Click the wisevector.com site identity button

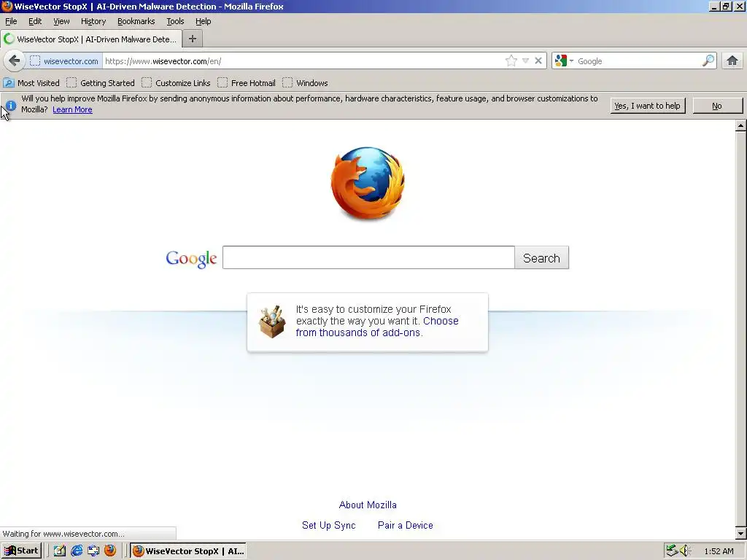tap(64, 61)
